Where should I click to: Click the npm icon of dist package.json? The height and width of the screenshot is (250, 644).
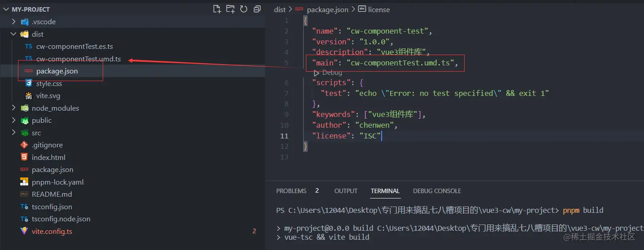(29, 71)
